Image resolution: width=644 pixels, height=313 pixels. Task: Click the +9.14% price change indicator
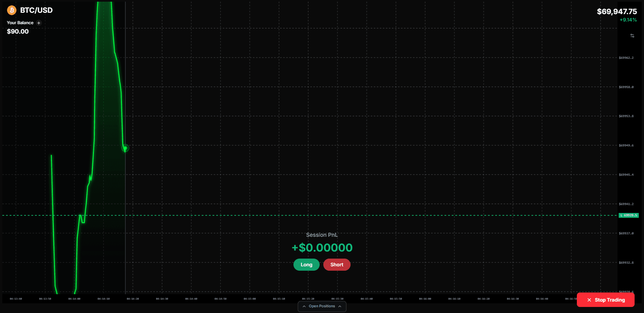tap(628, 20)
